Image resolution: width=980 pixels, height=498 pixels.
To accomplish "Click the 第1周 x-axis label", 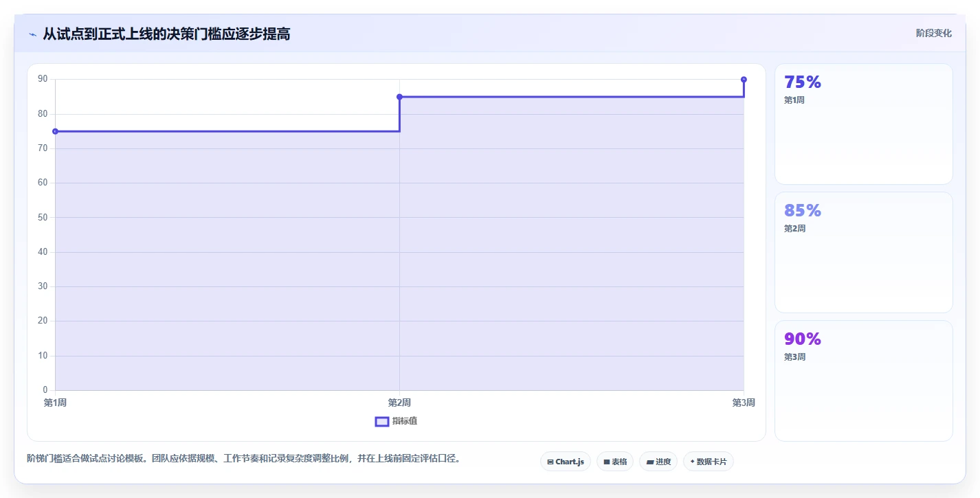I will 55,403.
